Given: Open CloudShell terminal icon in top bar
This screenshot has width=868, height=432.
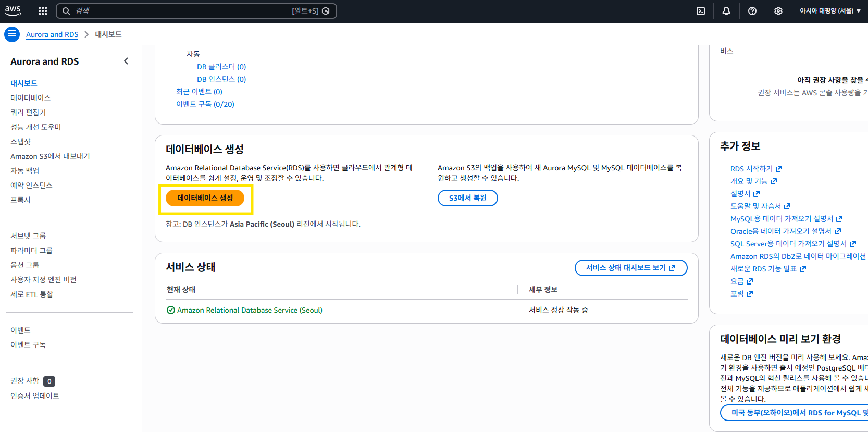Looking at the screenshot, I should (701, 11).
